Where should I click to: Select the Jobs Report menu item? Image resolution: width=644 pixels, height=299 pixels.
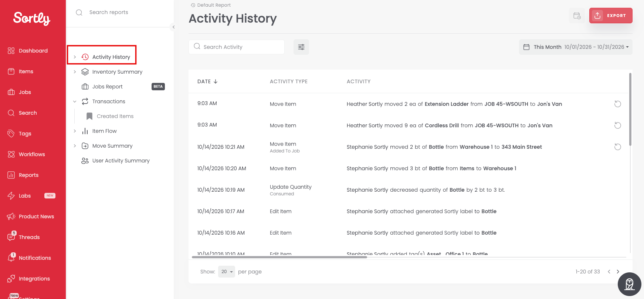click(107, 87)
